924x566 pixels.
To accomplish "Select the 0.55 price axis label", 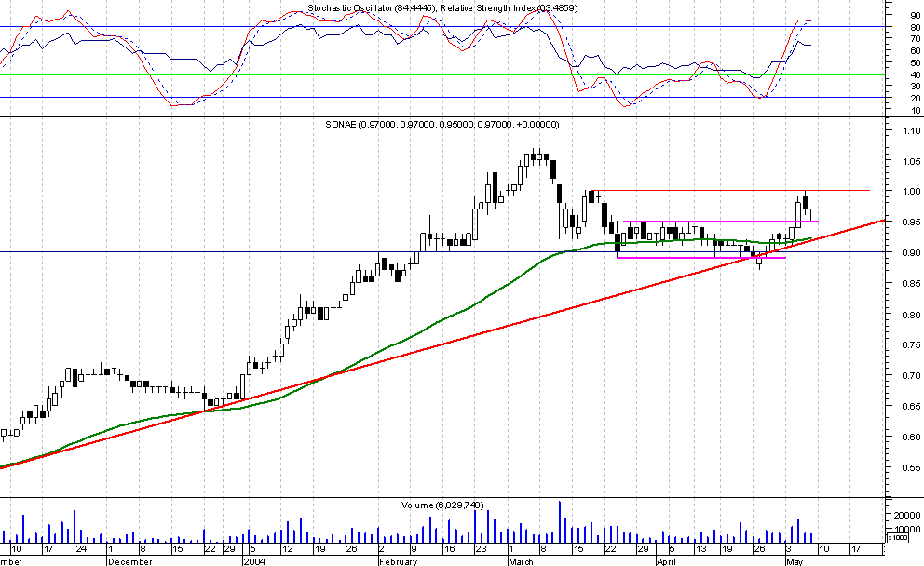I will pos(911,467).
